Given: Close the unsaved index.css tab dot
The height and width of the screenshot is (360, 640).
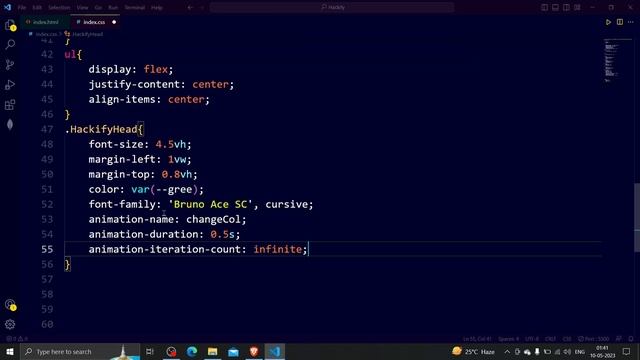Looking at the screenshot, I should click(114, 22).
